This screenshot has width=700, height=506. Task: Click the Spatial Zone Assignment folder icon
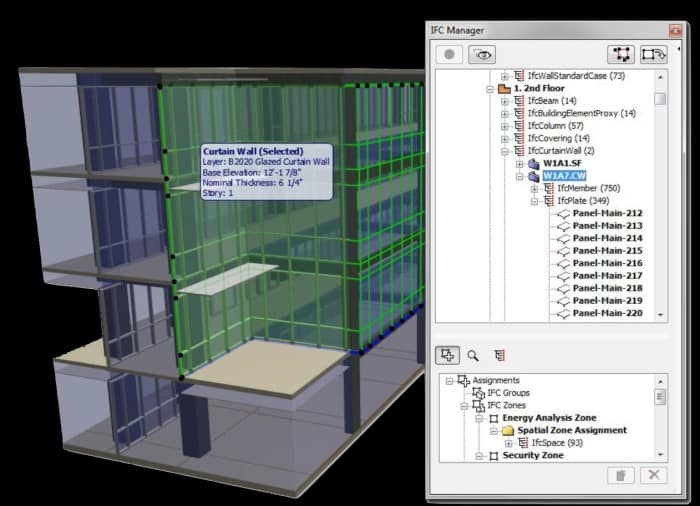click(x=508, y=431)
